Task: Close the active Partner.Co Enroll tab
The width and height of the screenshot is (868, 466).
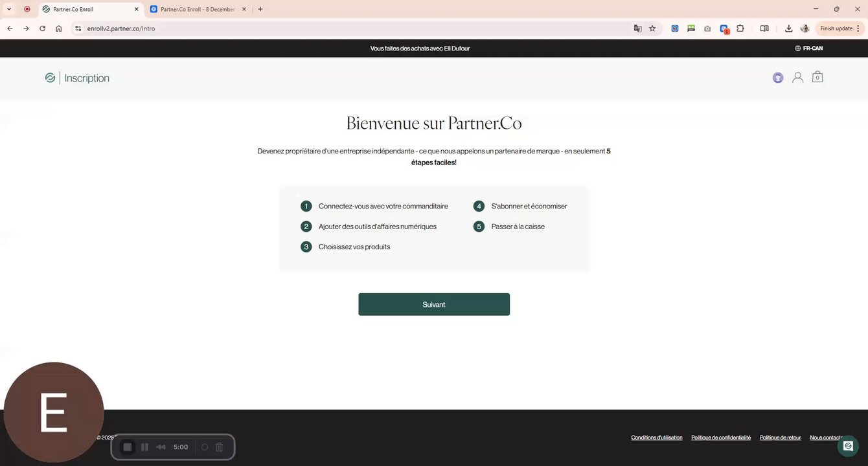Action: click(x=136, y=9)
